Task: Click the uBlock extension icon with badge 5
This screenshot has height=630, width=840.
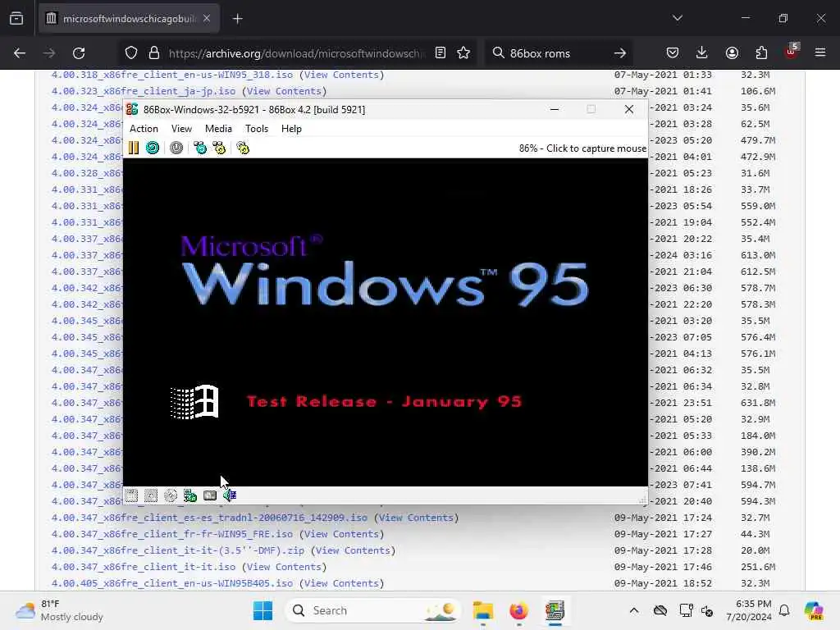Action: (x=792, y=52)
